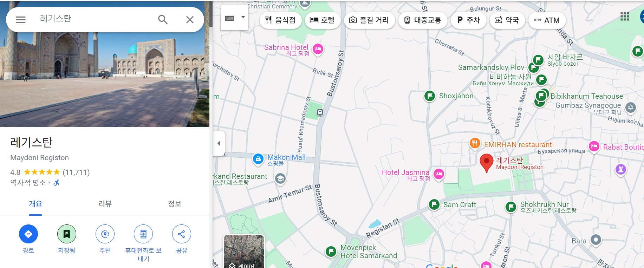Switch to the 정보 tab
The height and width of the screenshot is (268, 644).
click(x=174, y=204)
